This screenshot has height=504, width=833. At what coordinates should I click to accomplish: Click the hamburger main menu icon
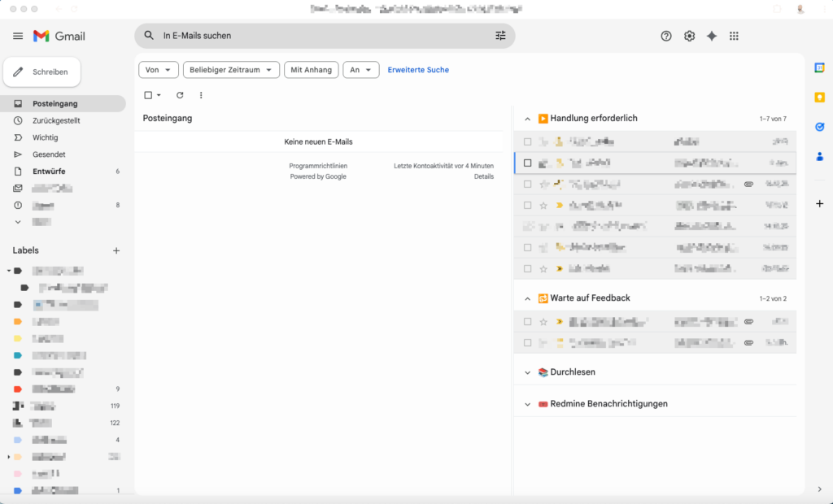coord(17,36)
